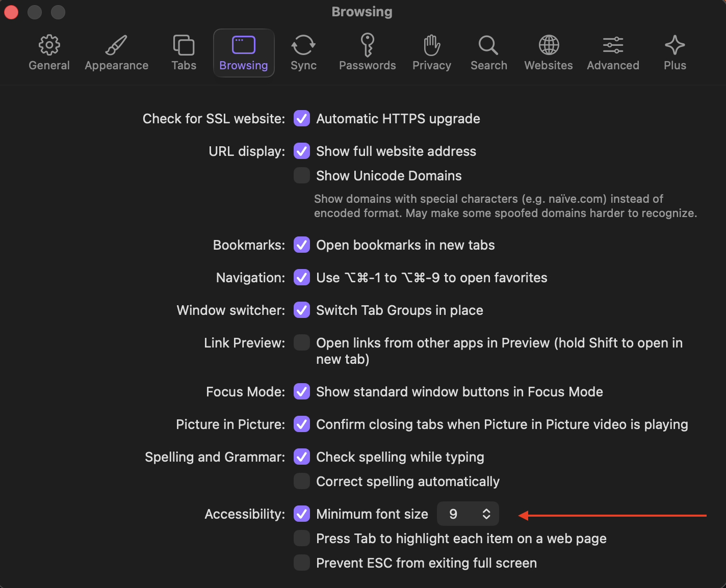This screenshot has width=726, height=588.
Task: Toggle Open links from other apps in Preview
Action: 301,342
